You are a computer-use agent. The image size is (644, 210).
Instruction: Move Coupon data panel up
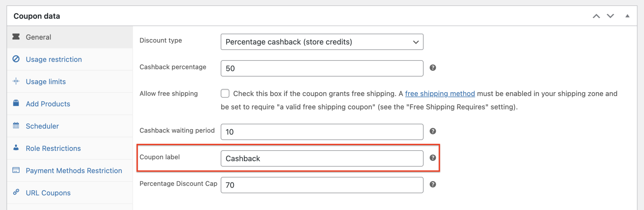click(x=596, y=16)
